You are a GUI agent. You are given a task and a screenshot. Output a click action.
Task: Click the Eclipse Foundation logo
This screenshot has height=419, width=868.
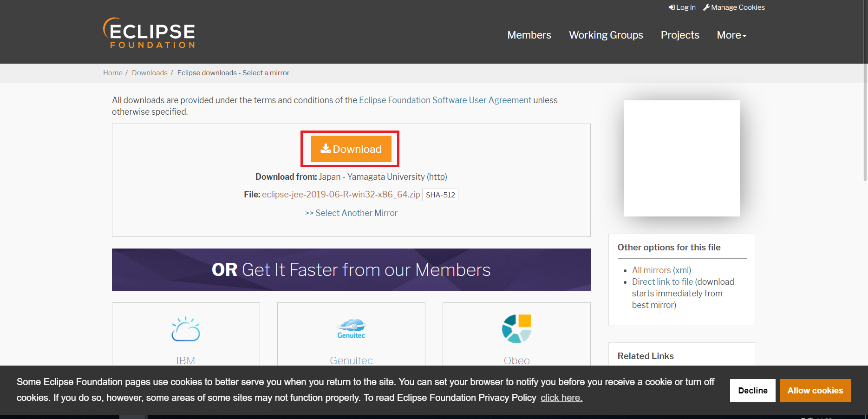[x=149, y=33]
